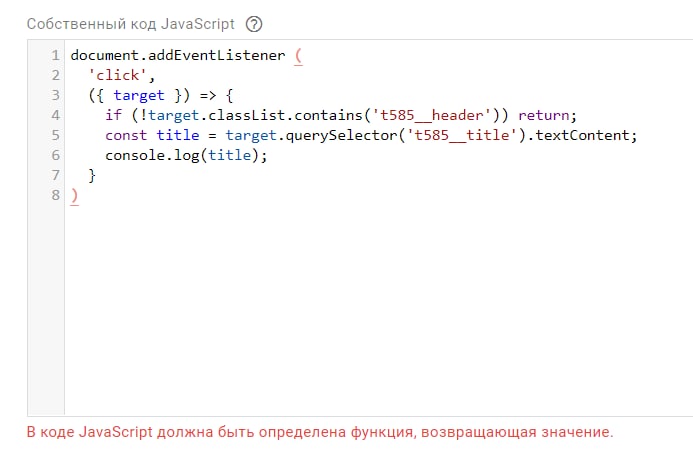Click line number 8 in gutter
693x459 pixels.
[55, 195]
